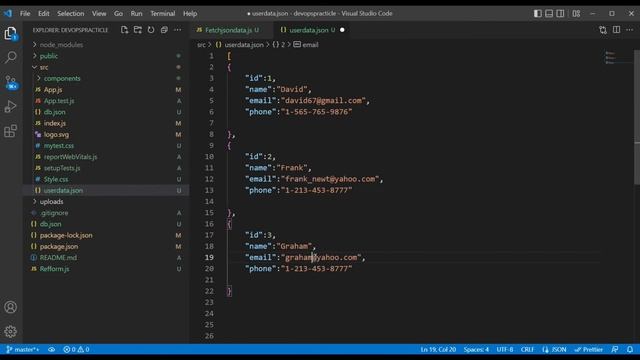640x360 pixels.
Task: Click the editor vertical scrollbar
Action: (x=637, y=117)
